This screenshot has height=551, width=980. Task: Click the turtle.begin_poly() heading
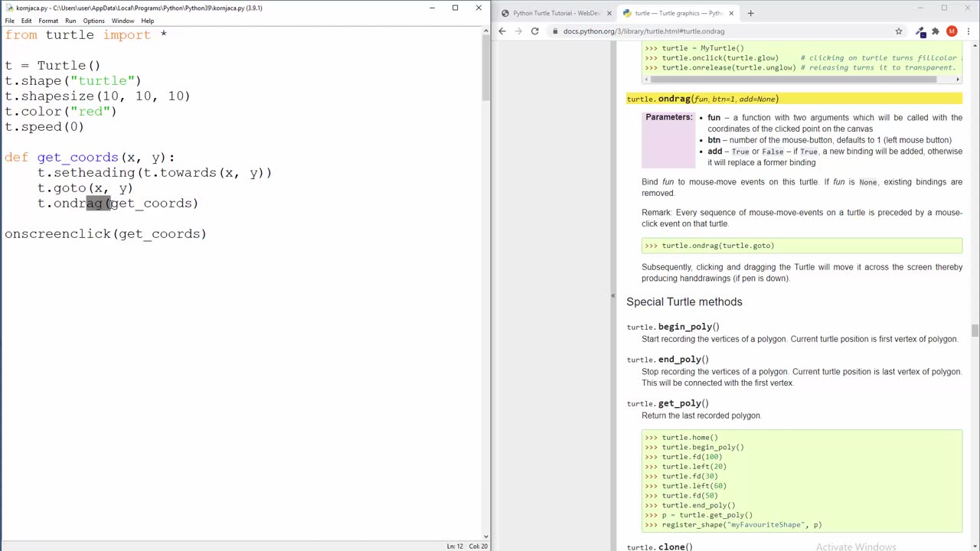[x=673, y=327]
